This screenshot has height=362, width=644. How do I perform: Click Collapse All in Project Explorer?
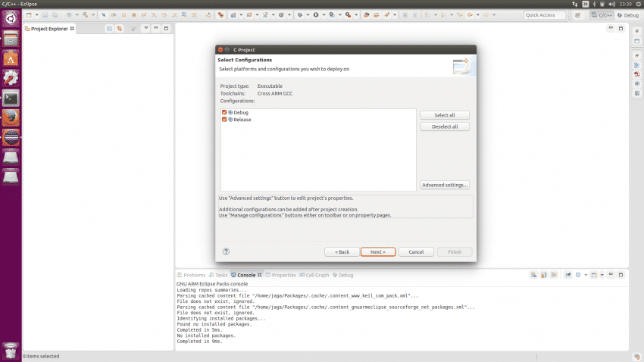click(110, 29)
